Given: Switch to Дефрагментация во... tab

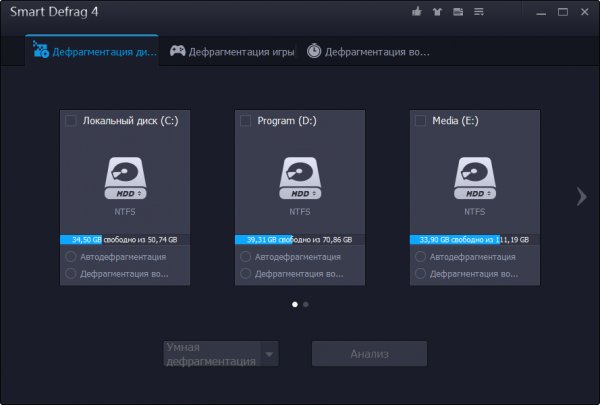Looking at the screenshot, I should [x=368, y=51].
